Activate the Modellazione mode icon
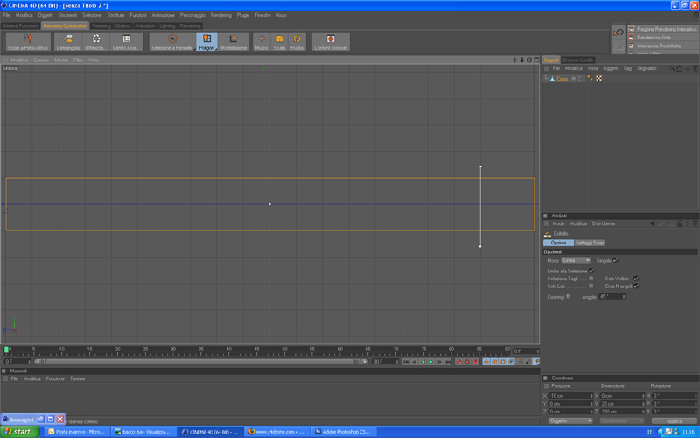700x438 pixels. [x=233, y=42]
